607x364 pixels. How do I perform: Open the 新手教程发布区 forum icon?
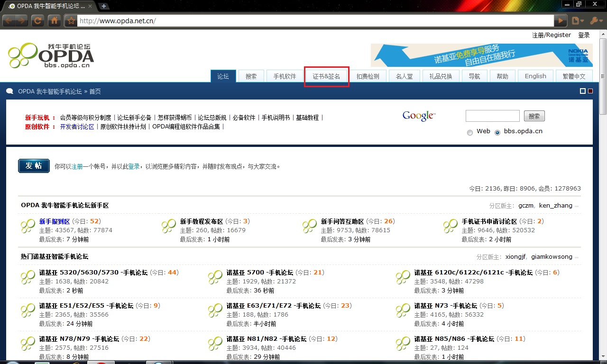point(169,226)
